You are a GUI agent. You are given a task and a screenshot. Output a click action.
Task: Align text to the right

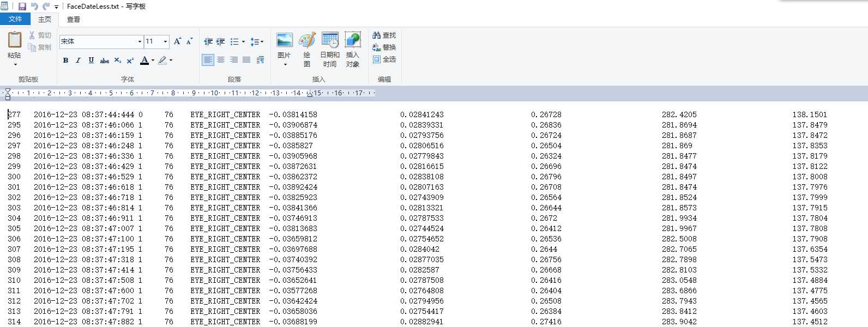(234, 60)
